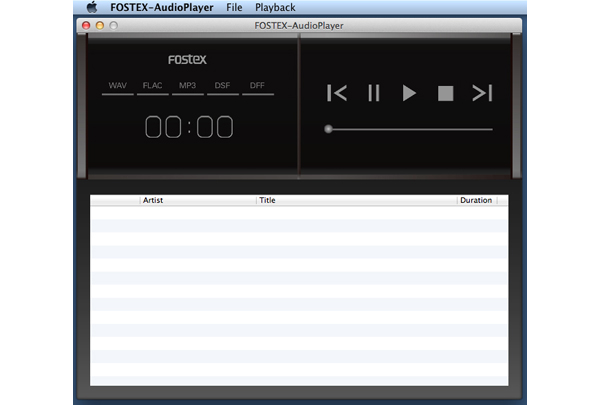Minimize the window with yellow button
This screenshot has height=405, width=600.
coord(100,25)
